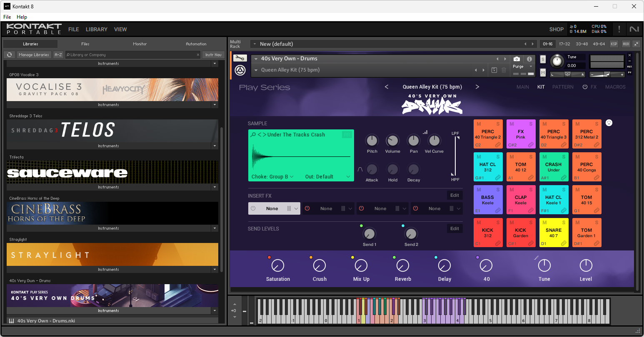The height and width of the screenshot is (337, 644).
Task: Click the link icon on KICK 312 pad
Action: point(498,243)
